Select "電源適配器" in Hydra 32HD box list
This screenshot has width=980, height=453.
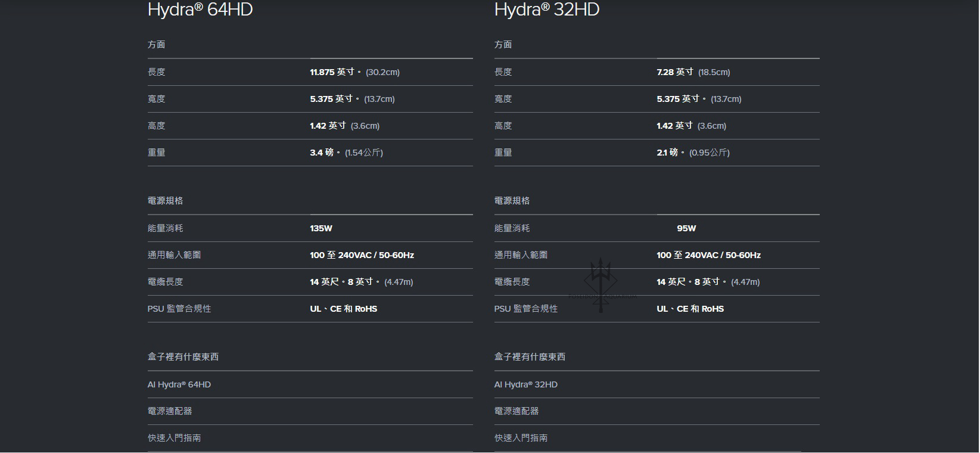tap(517, 411)
